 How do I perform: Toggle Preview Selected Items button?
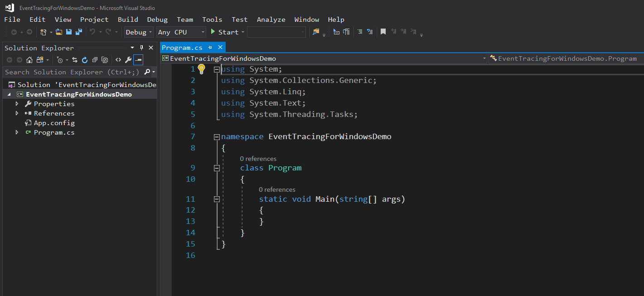(x=138, y=60)
